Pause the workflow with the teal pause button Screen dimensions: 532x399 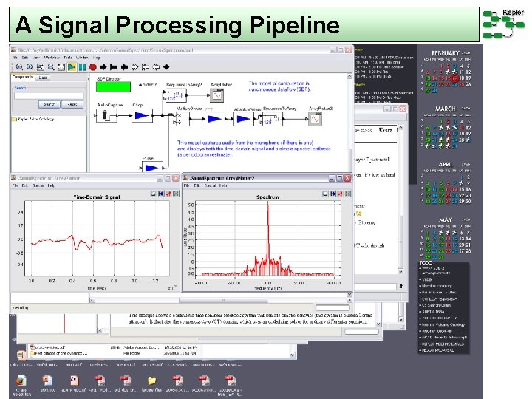[x=82, y=67]
